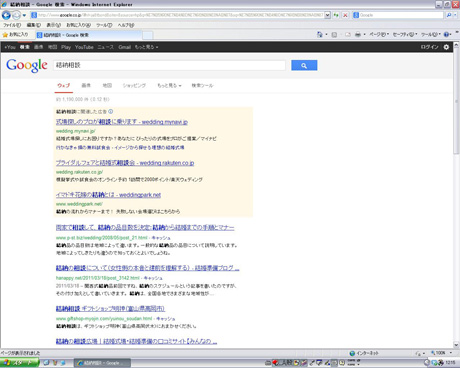Select the 地図 results tab below search box
The image size is (460, 368).
[x=107, y=85]
